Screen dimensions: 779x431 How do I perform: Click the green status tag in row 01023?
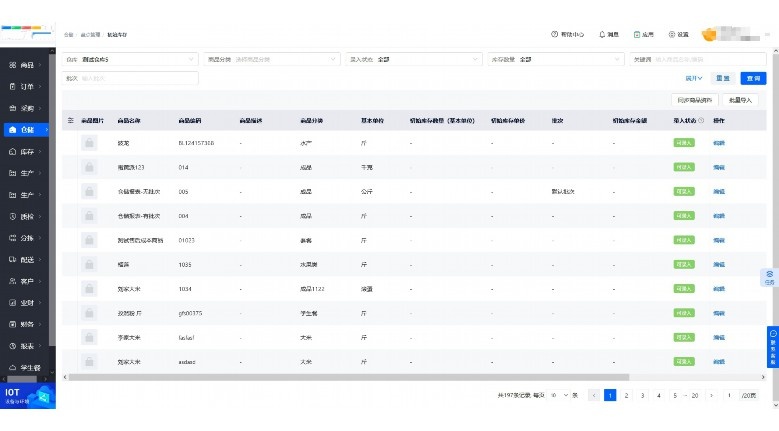coord(684,240)
